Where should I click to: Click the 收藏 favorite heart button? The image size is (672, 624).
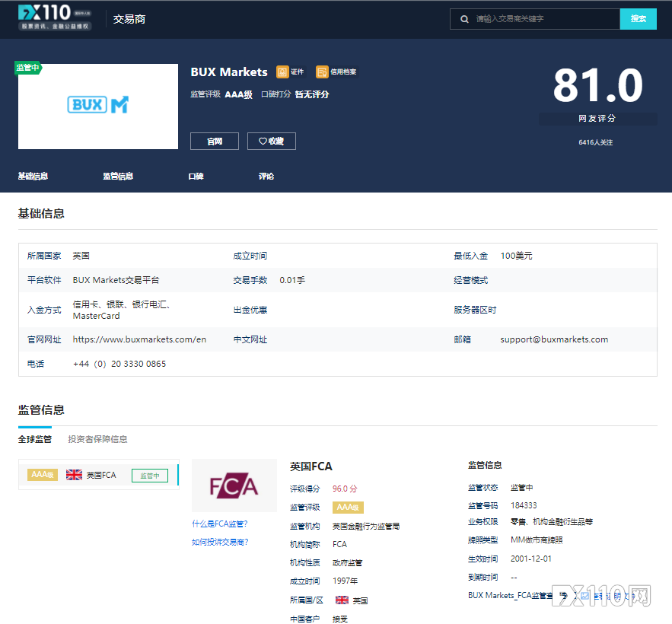(x=271, y=141)
